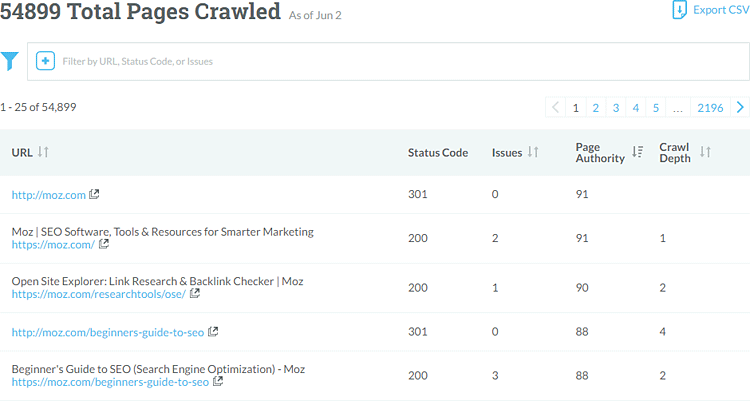Viewport: 750px width, 401px height.
Task: Open external link icon beside https://moz.com/
Action: tap(103, 245)
